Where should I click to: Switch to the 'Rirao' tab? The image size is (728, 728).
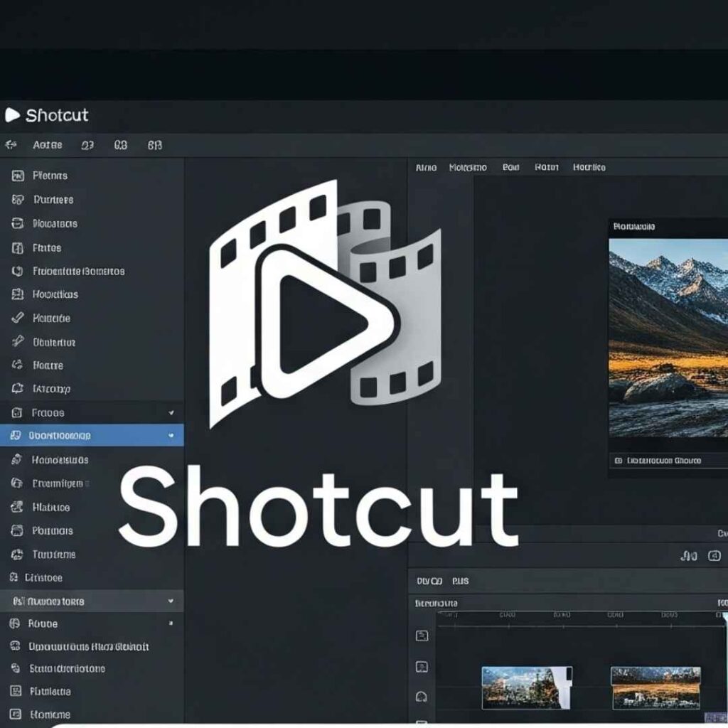click(x=426, y=167)
